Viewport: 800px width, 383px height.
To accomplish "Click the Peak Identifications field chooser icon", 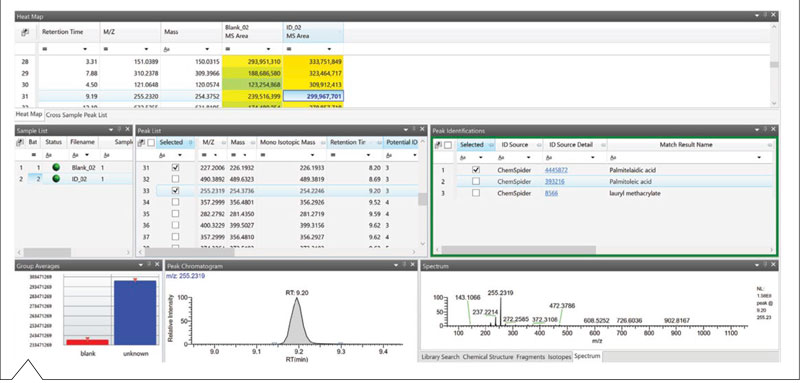I will (438, 145).
